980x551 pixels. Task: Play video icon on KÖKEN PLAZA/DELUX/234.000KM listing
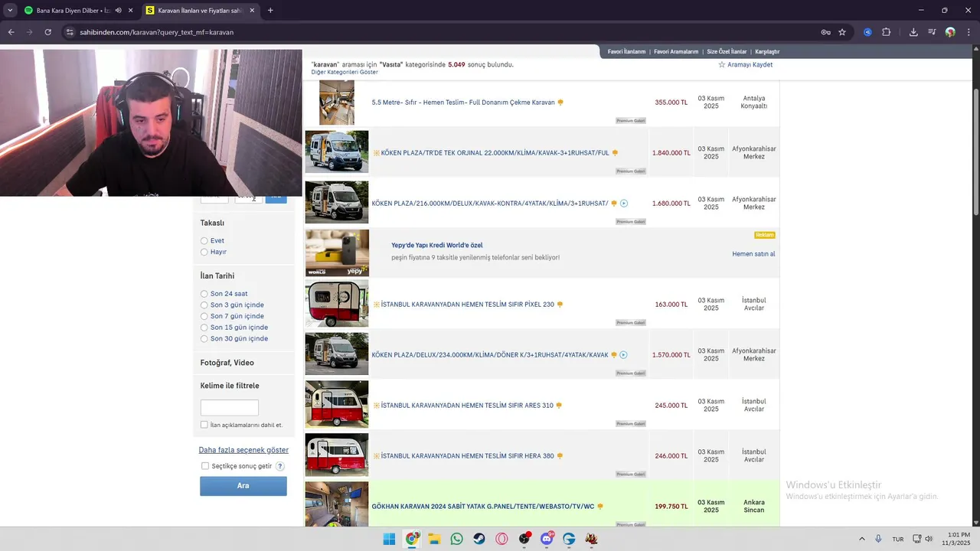click(624, 355)
